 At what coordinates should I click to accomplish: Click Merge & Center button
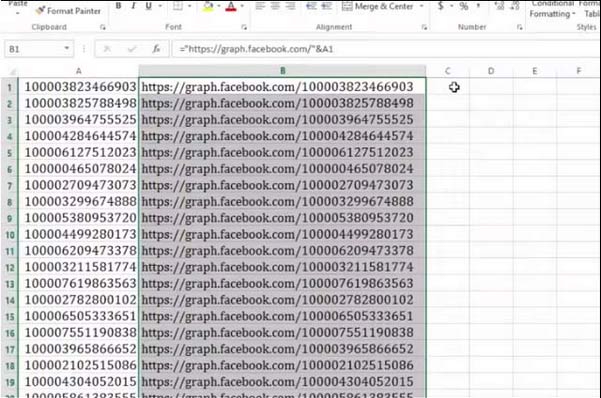[x=378, y=6]
